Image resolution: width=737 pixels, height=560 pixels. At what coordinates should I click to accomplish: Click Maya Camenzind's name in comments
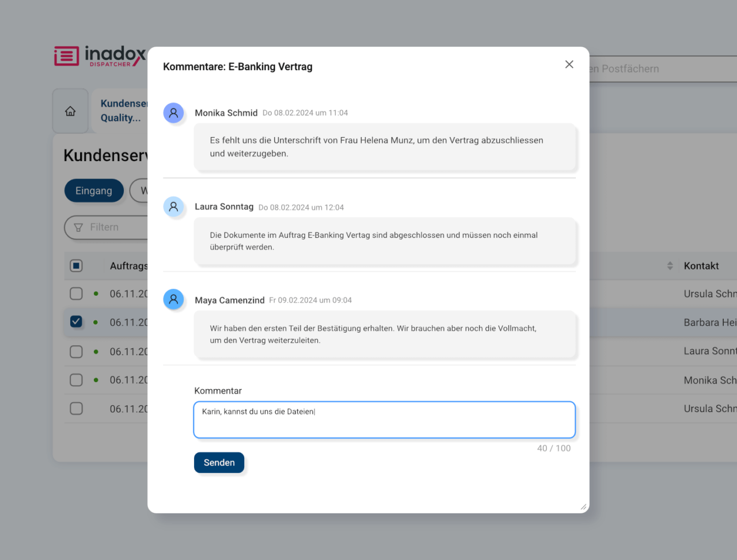[x=230, y=300]
